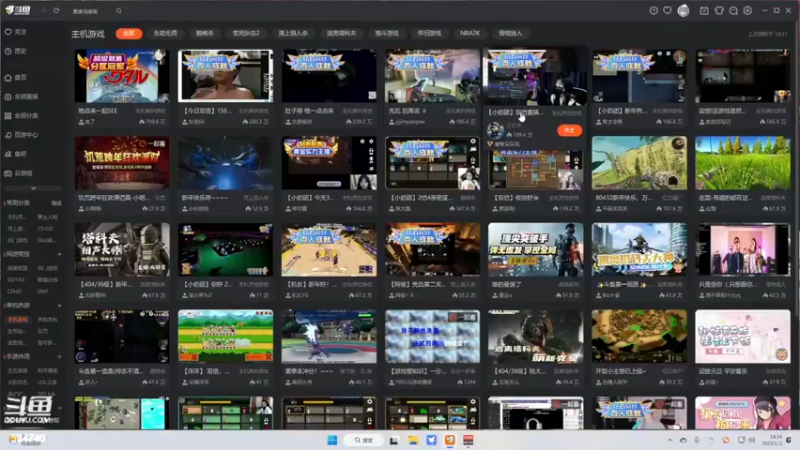
Task: Click the back arrow in the top bar
Action: pyautogui.click(x=44, y=10)
